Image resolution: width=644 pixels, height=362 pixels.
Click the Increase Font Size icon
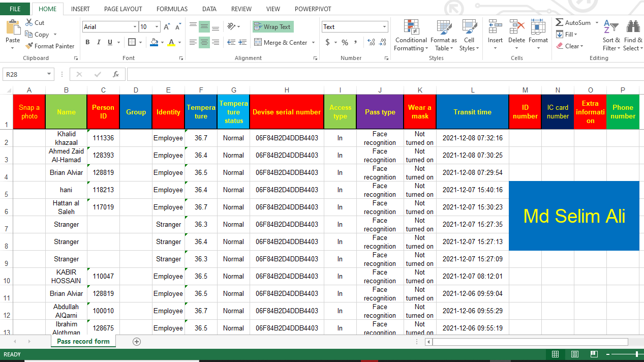click(x=167, y=27)
